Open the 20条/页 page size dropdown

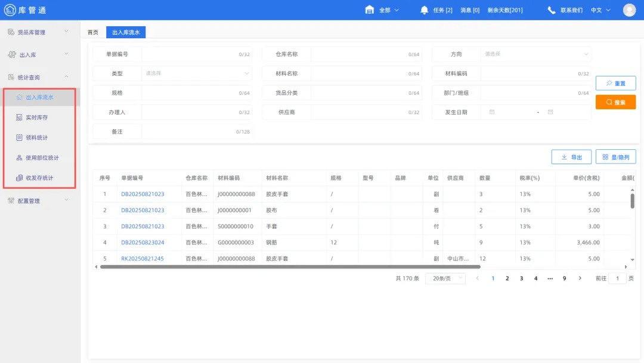(445, 279)
